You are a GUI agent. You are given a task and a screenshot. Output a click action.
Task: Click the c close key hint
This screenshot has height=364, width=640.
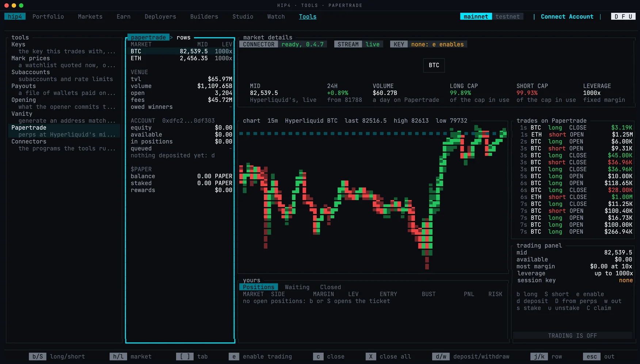(329, 356)
